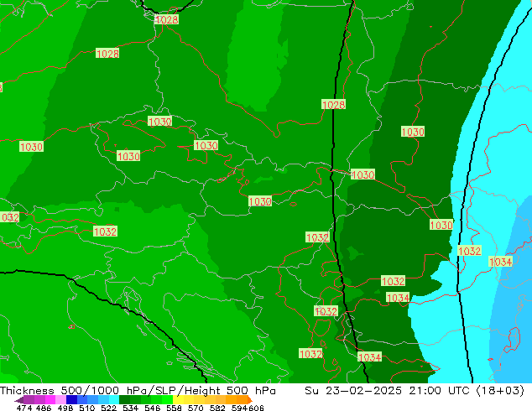Click the bright magenta legend swatch
The image size is (532, 411).
[x=50, y=400]
